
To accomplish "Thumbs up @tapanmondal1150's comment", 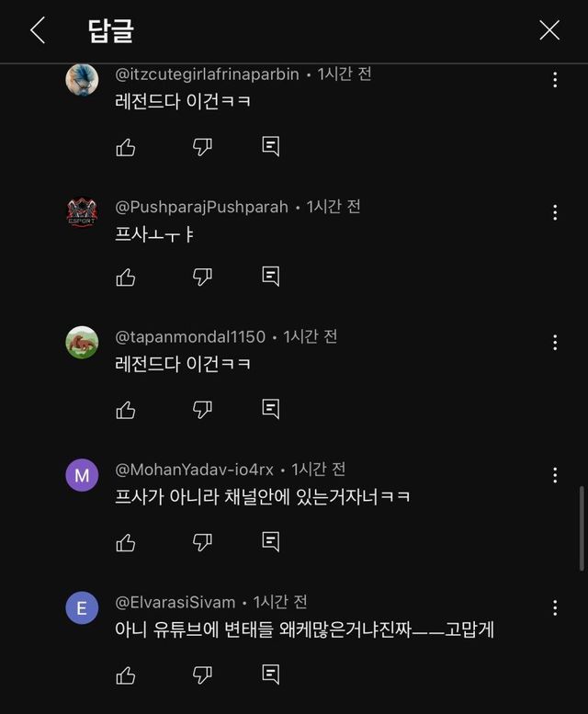I will tap(126, 410).
